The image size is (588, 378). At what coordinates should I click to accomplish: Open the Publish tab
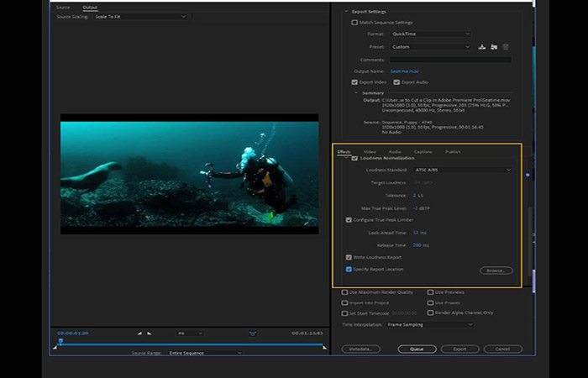click(453, 152)
